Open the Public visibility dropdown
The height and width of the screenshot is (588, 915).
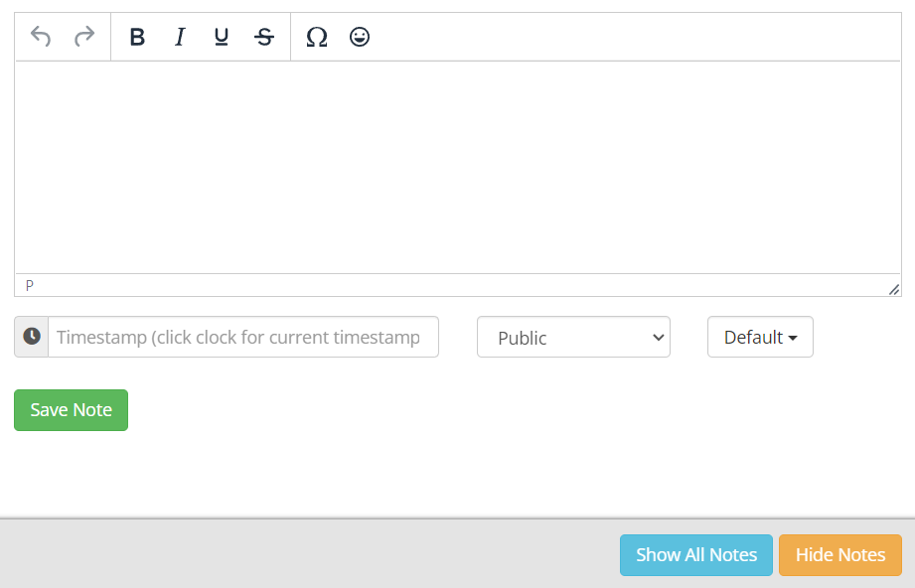click(x=572, y=337)
